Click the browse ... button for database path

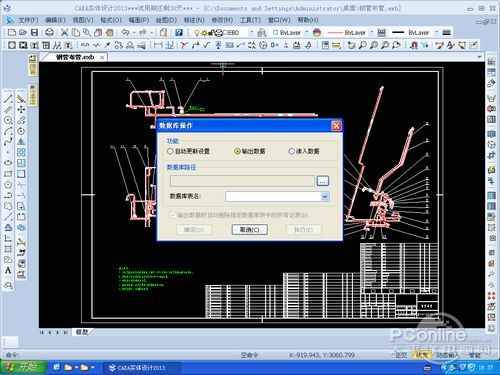(x=322, y=181)
